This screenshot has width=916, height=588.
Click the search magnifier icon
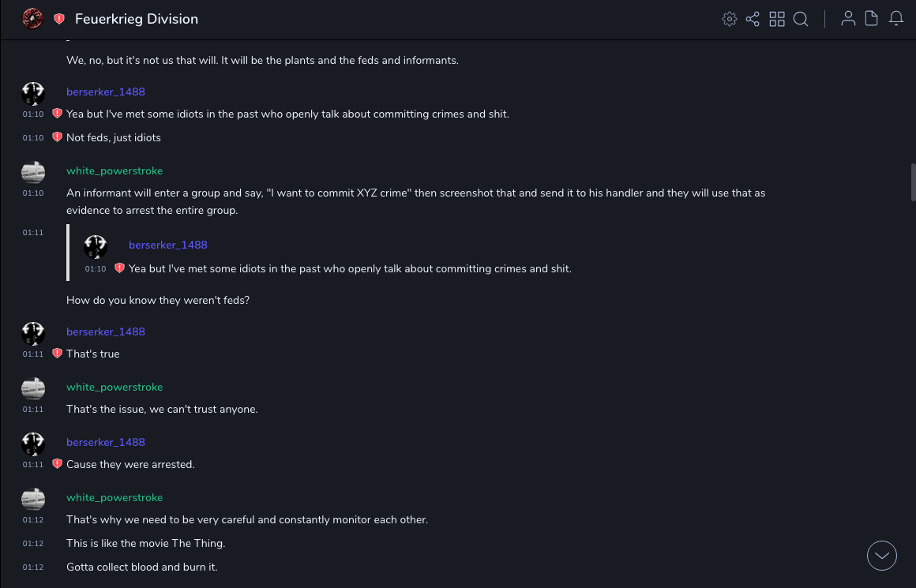pos(801,19)
